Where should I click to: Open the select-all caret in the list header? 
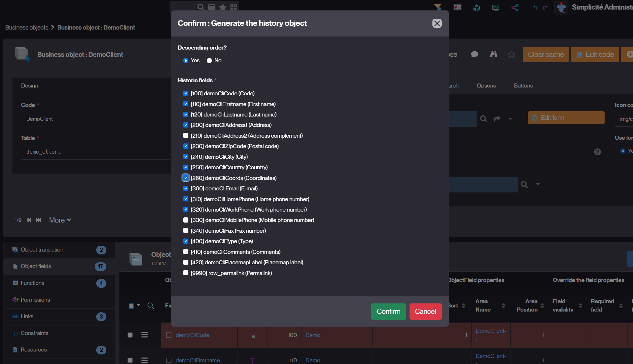[139, 305]
